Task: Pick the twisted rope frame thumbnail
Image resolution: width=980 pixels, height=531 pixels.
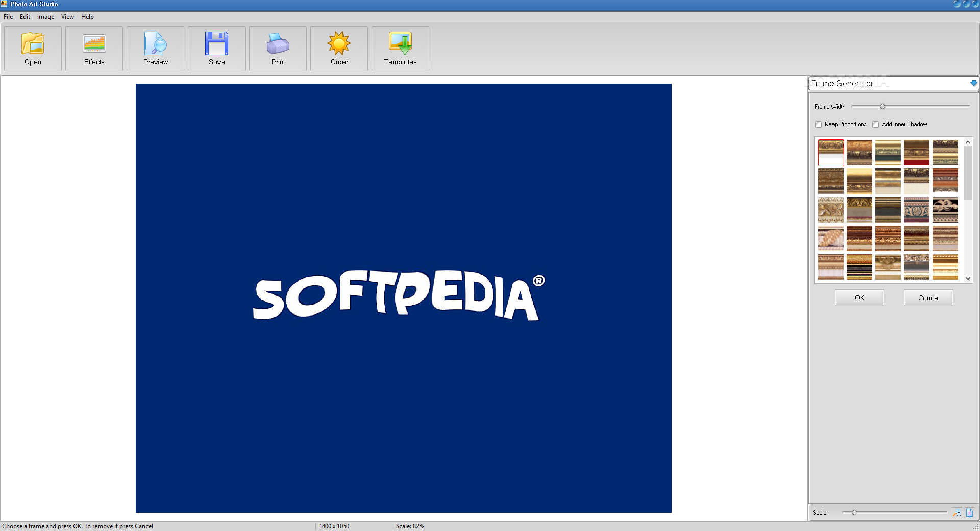Action: pyautogui.click(x=831, y=238)
